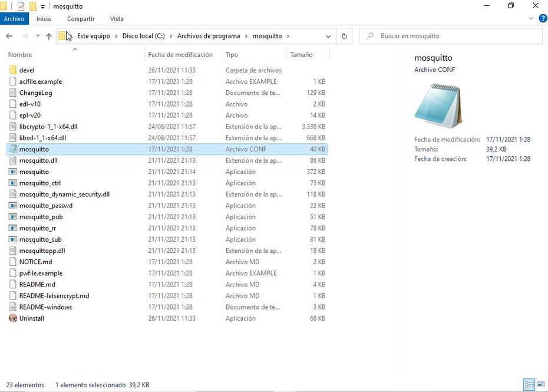Go back with the back arrow
Image resolution: width=548 pixels, height=392 pixels.
click(9, 36)
